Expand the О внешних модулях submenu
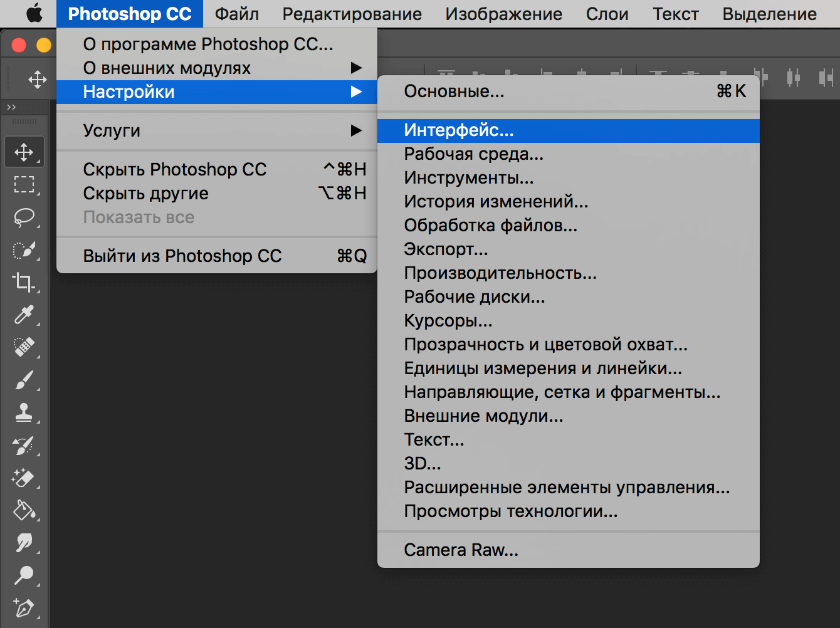The width and height of the screenshot is (840, 628). (x=217, y=68)
